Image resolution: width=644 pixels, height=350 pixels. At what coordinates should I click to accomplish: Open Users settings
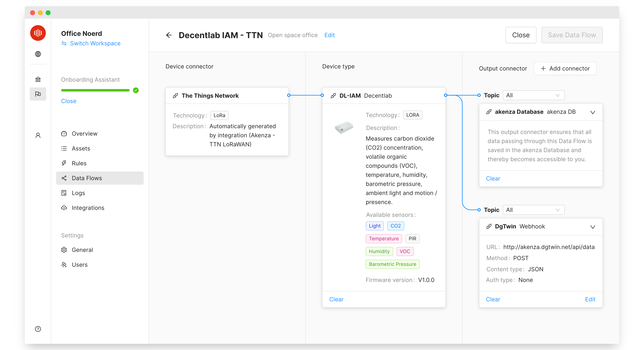[x=100, y=265]
